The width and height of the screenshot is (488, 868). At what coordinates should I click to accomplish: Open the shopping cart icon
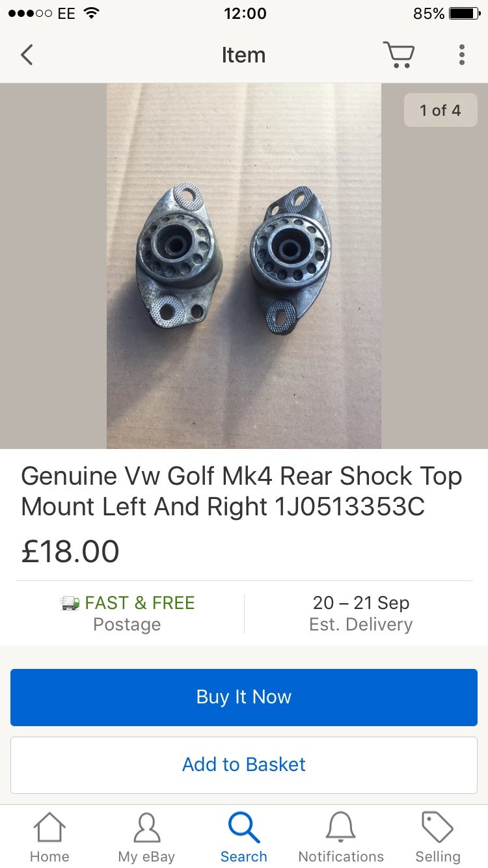coord(399,55)
